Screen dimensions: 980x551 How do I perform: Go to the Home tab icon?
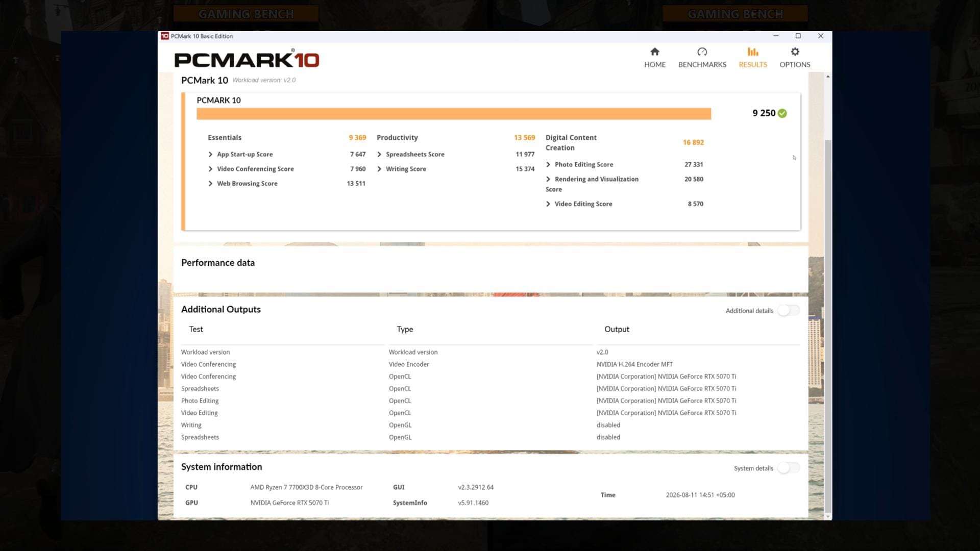(x=655, y=52)
